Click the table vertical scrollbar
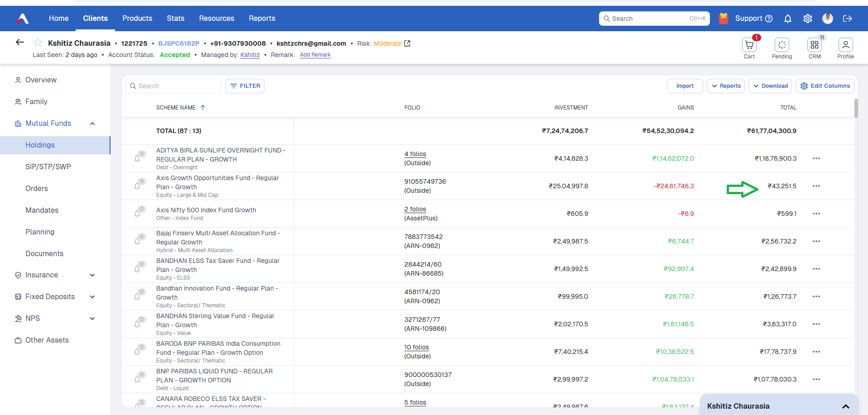 pyautogui.click(x=856, y=109)
